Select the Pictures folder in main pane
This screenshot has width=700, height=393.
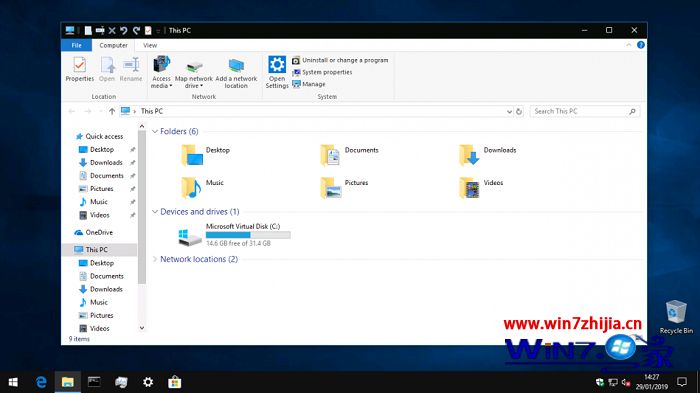(x=344, y=188)
